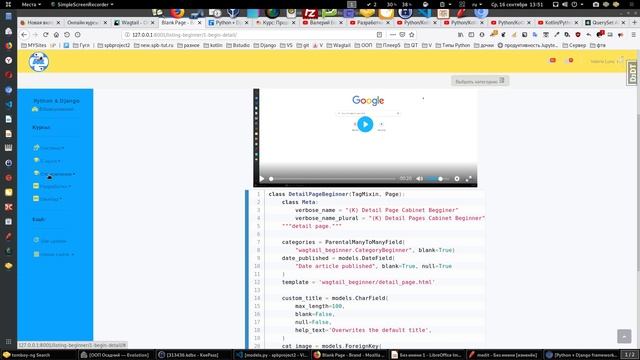Open the power menu icon in top panel
Viewport: 640px width, 360px height.
574,4
